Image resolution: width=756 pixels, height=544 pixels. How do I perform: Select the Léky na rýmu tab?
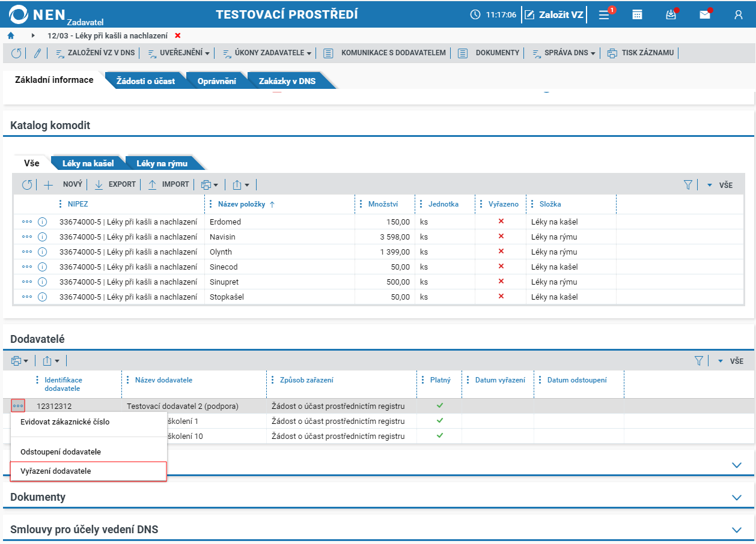pos(162,163)
